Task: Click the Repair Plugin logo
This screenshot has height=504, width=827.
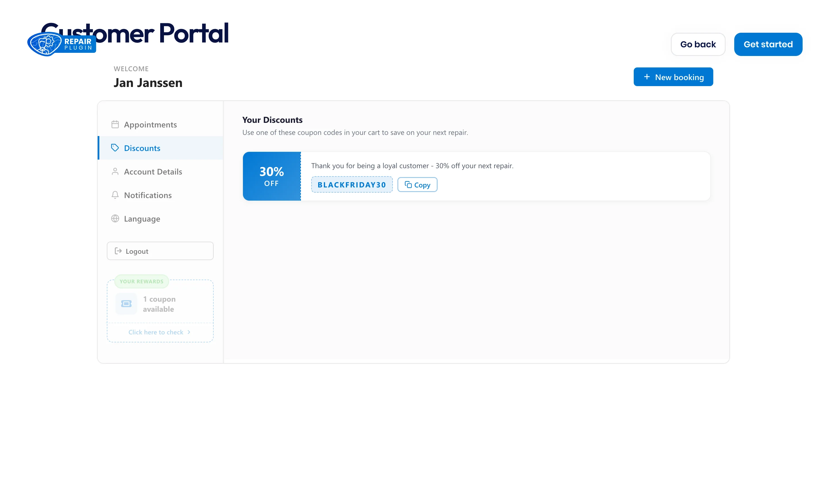Action: [62, 44]
